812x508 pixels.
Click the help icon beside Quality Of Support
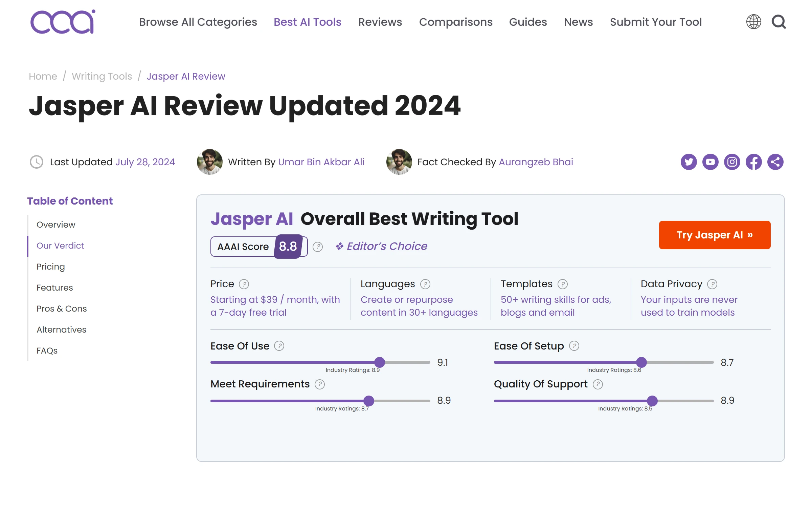tap(598, 384)
